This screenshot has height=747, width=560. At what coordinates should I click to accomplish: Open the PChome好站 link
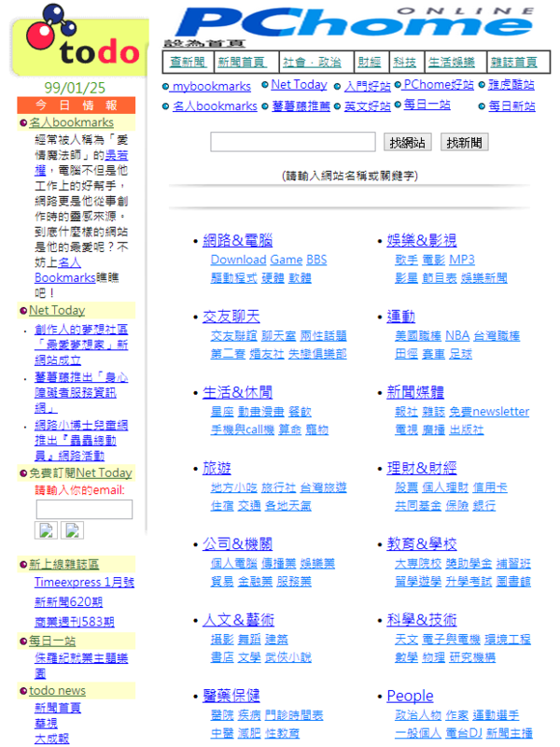438,85
